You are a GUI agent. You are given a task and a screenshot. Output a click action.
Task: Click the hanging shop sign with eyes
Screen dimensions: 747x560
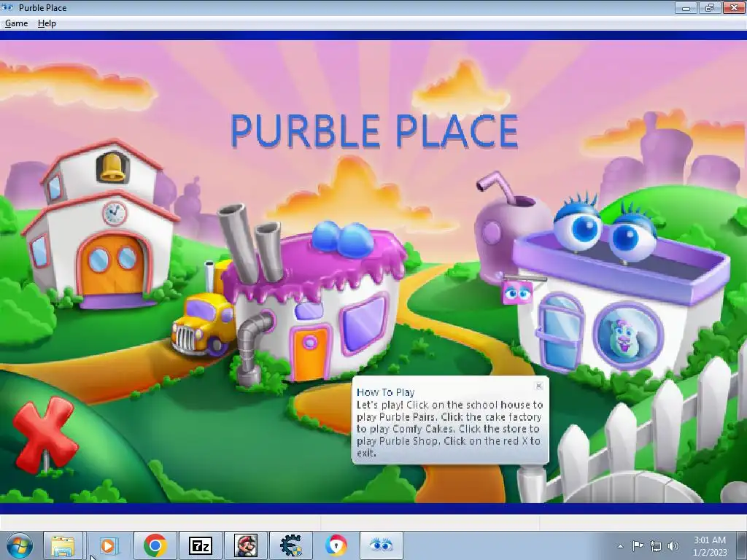pyautogui.click(x=517, y=292)
